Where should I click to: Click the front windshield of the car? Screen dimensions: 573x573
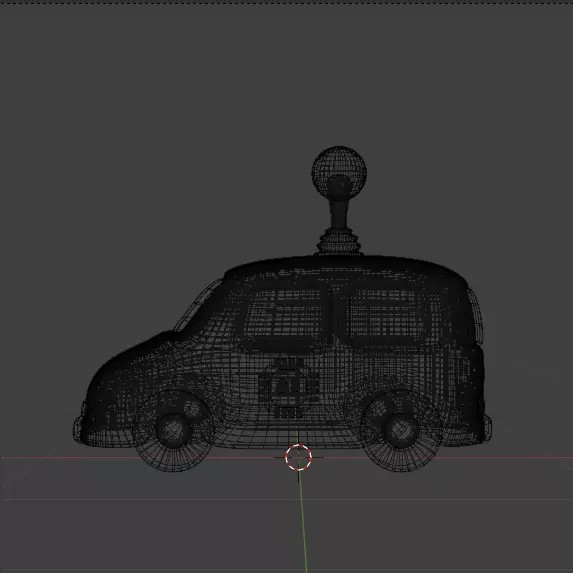click(199, 306)
